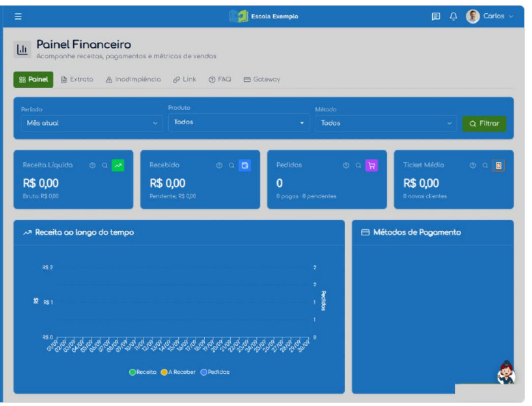Click magnifier icon on Pedidos card
Viewport: 532px width, 406px height.
[358, 165]
